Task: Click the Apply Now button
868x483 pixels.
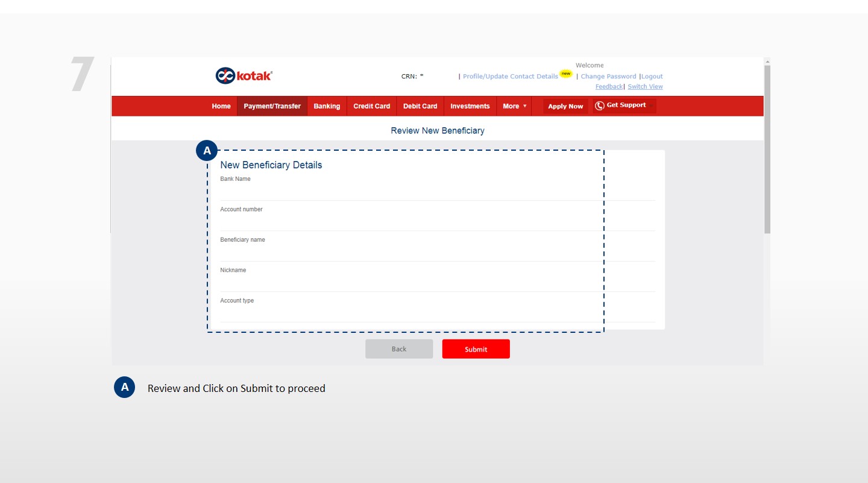Action: pyautogui.click(x=565, y=106)
